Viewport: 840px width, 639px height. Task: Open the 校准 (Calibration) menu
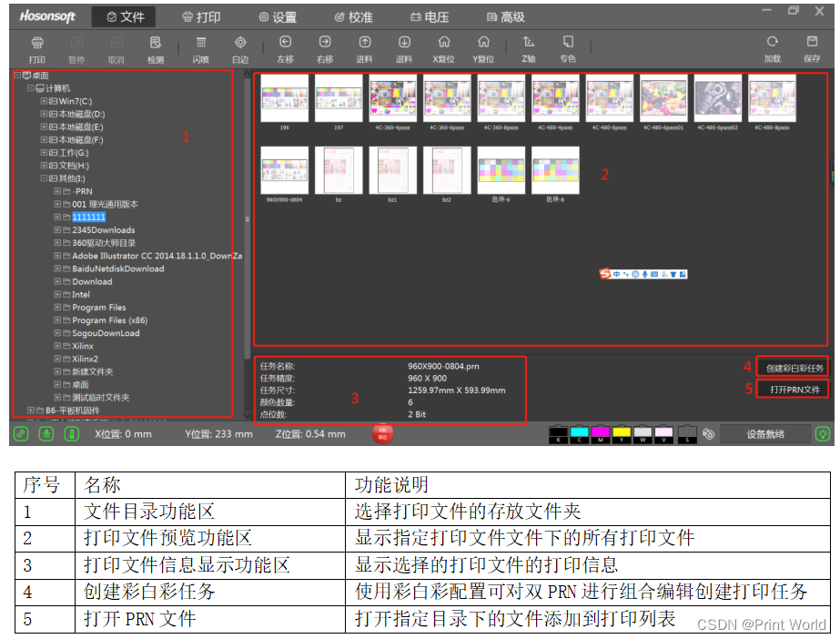tap(354, 15)
